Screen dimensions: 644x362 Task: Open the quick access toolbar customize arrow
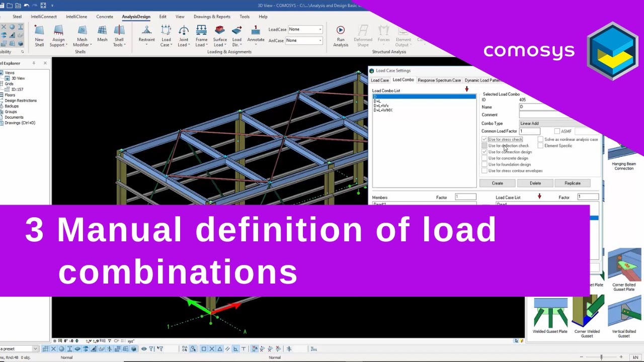coord(52,6)
